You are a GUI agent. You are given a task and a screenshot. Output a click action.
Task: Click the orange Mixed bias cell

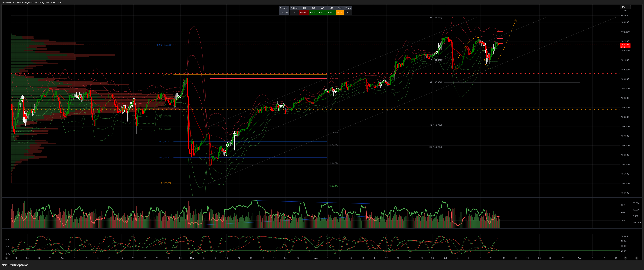(x=340, y=13)
